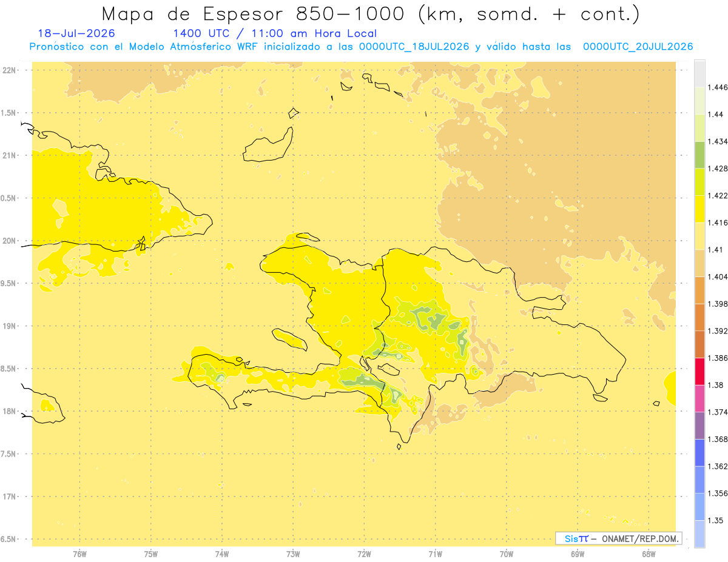Image resolution: width=728 pixels, height=562 pixels.
Task: Click the date '18-Jul-2026'
Action: (76, 33)
